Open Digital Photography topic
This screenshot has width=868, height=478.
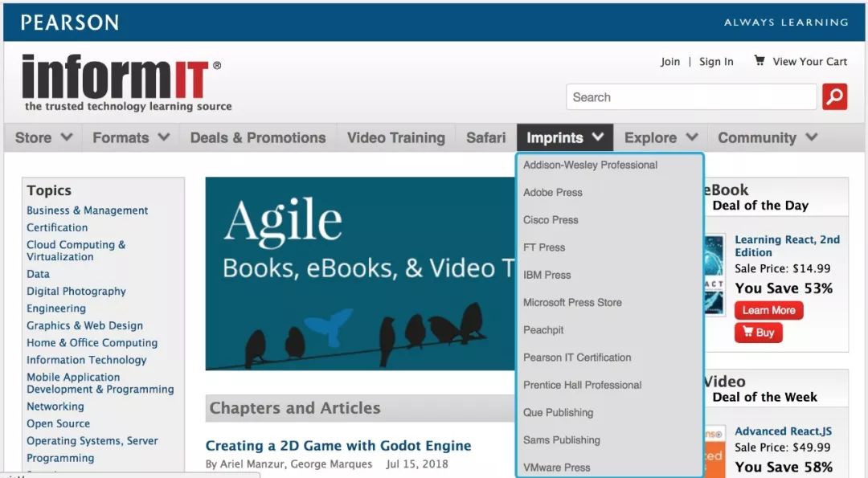coord(76,291)
